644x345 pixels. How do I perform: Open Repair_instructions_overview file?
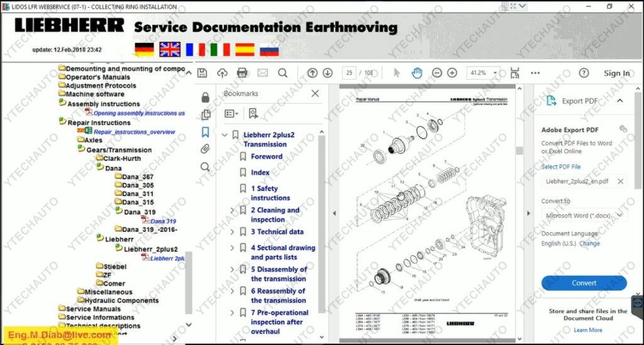[x=134, y=132]
